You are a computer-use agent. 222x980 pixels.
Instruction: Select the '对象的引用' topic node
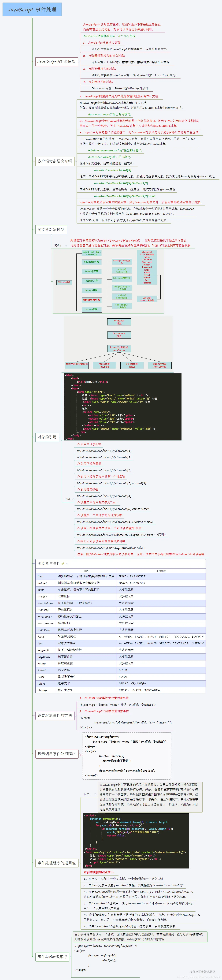(x=47, y=437)
